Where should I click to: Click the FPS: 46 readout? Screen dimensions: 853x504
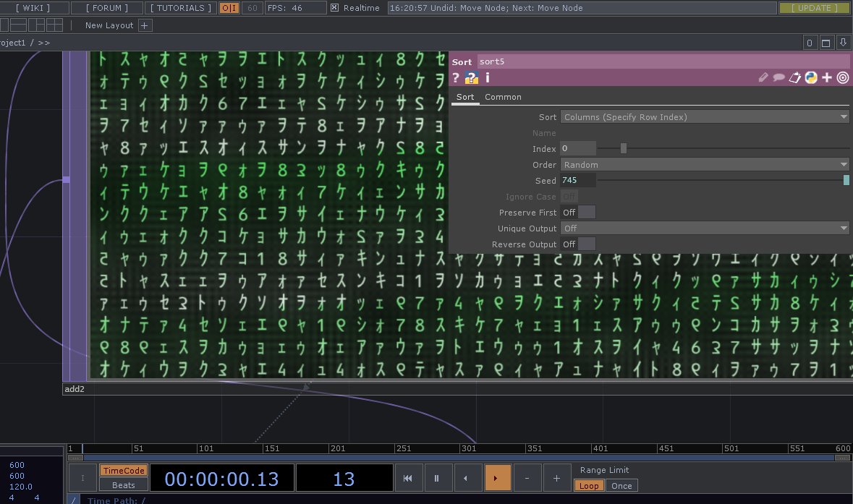[x=295, y=8]
